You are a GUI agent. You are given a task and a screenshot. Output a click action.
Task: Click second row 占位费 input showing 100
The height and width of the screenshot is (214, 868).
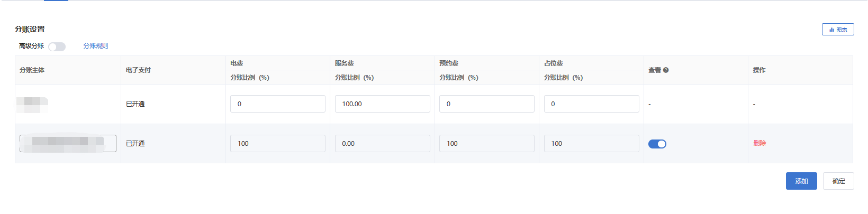592,143
